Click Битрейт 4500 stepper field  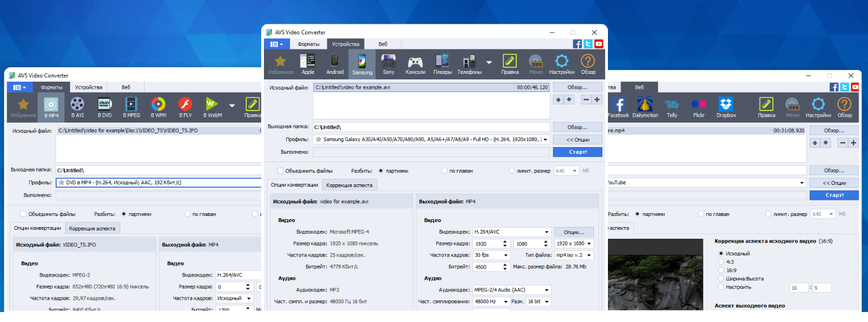[491, 267]
